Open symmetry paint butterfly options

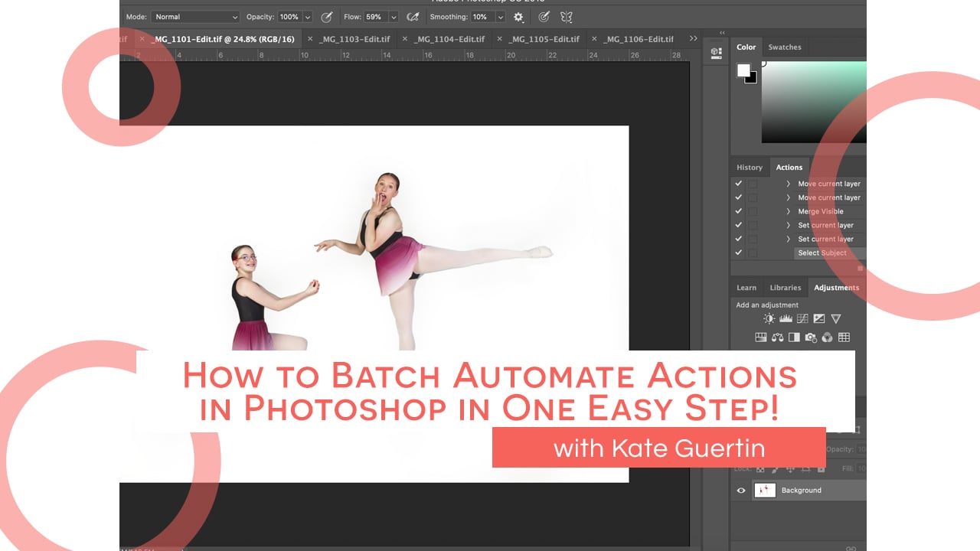(x=567, y=17)
